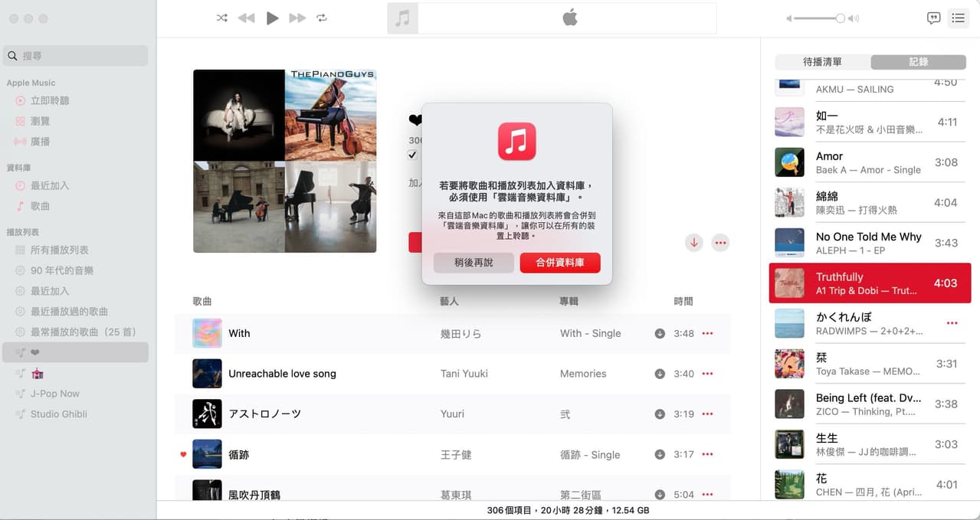
Task: Toggle the red heart beside 循跡
Action: click(x=183, y=454)
